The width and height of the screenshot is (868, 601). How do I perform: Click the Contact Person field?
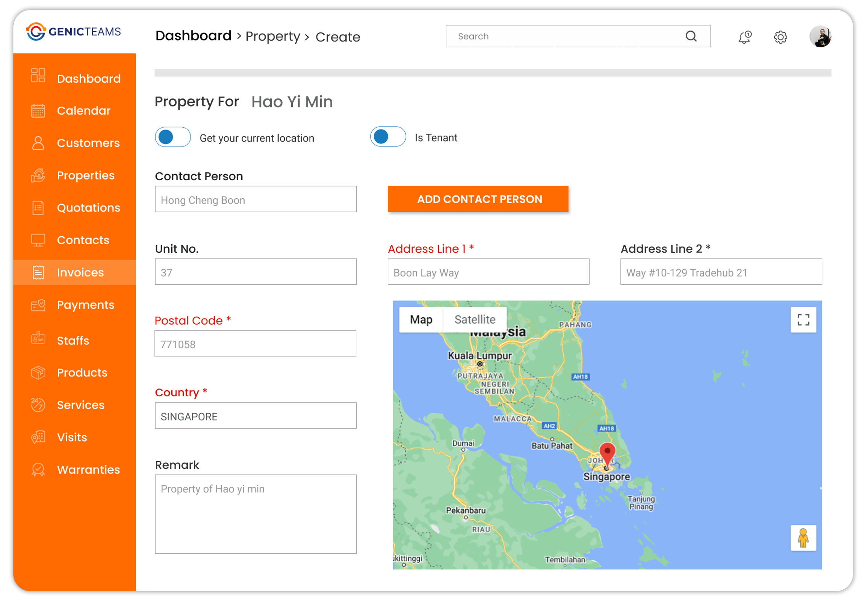256,199
